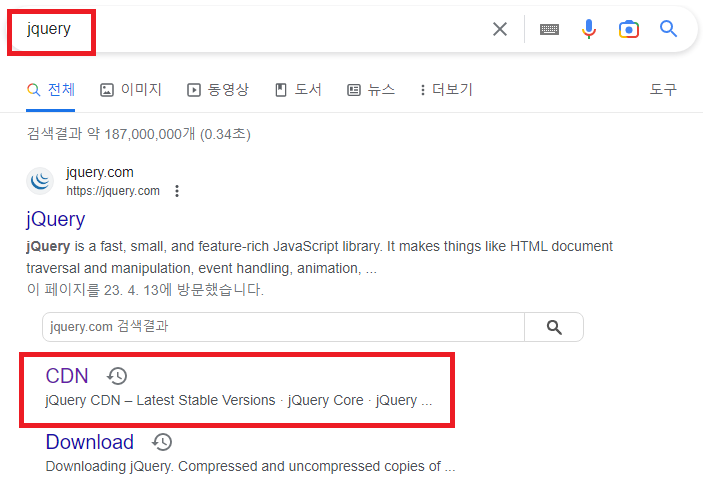707x489 pixels.
Task: Open the jquery.com favicon result
Action: (40, 181)
